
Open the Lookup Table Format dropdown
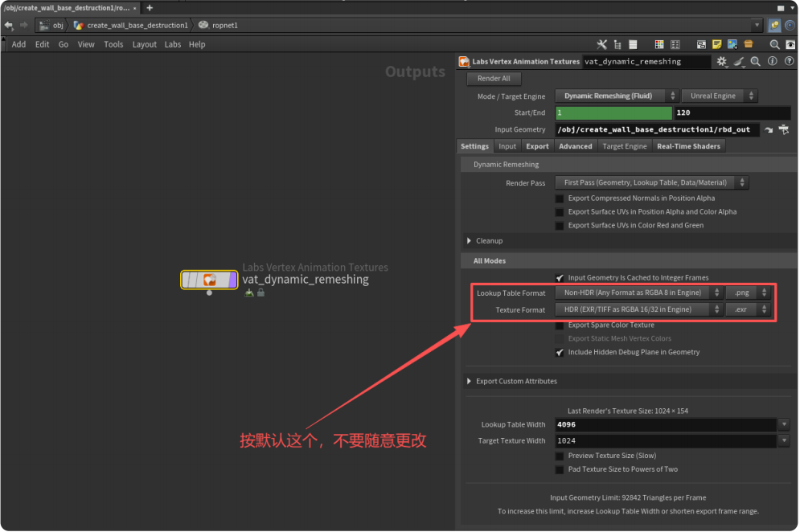[639, 293]
